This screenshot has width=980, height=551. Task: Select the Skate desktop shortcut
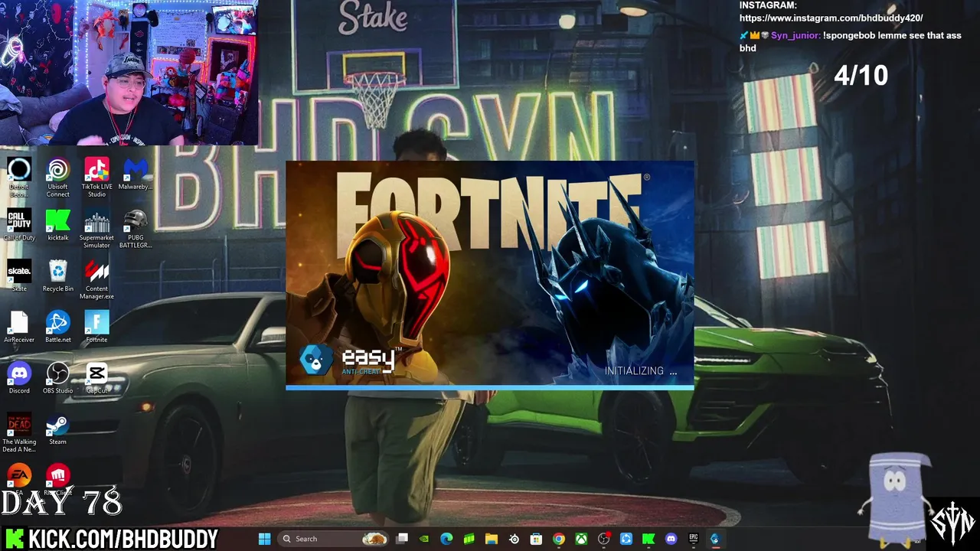[x=19, y=276]
